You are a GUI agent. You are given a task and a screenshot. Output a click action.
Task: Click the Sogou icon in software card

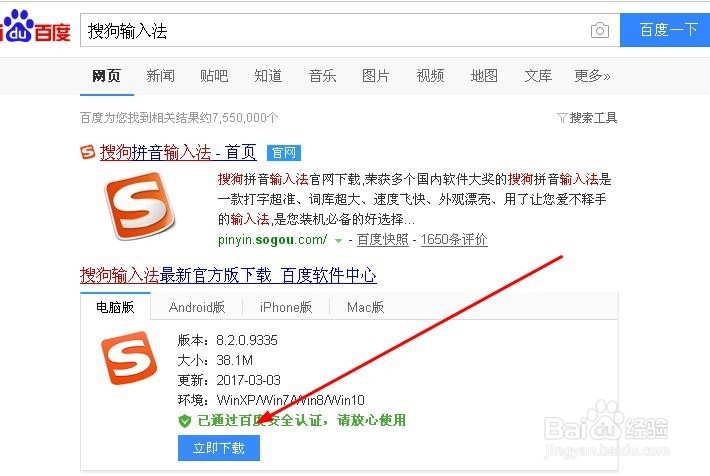pyautogui.click(x=129, y=358)
